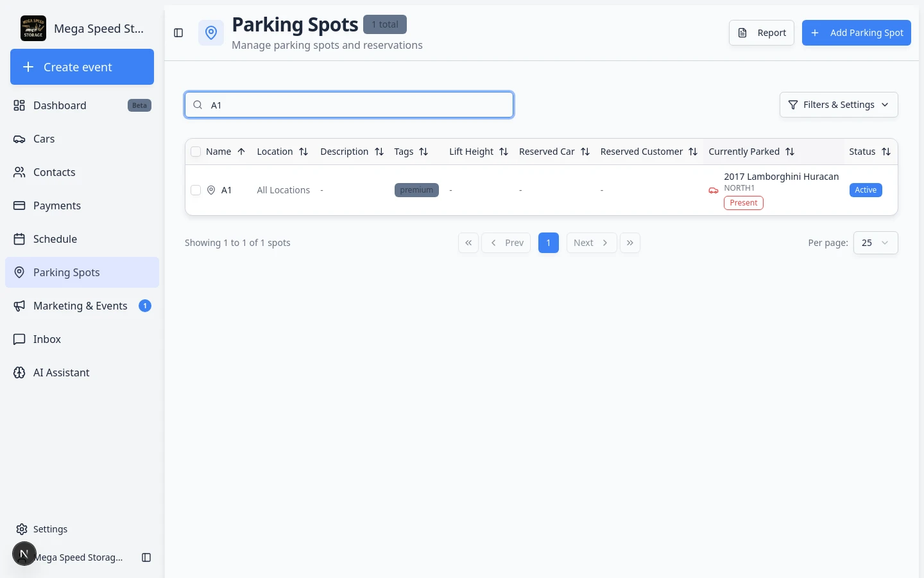Click the collapse sidebar icon at the bottom left
Image resolution: width=924 pixels, height=578 pixels.
tap(146, 557)
